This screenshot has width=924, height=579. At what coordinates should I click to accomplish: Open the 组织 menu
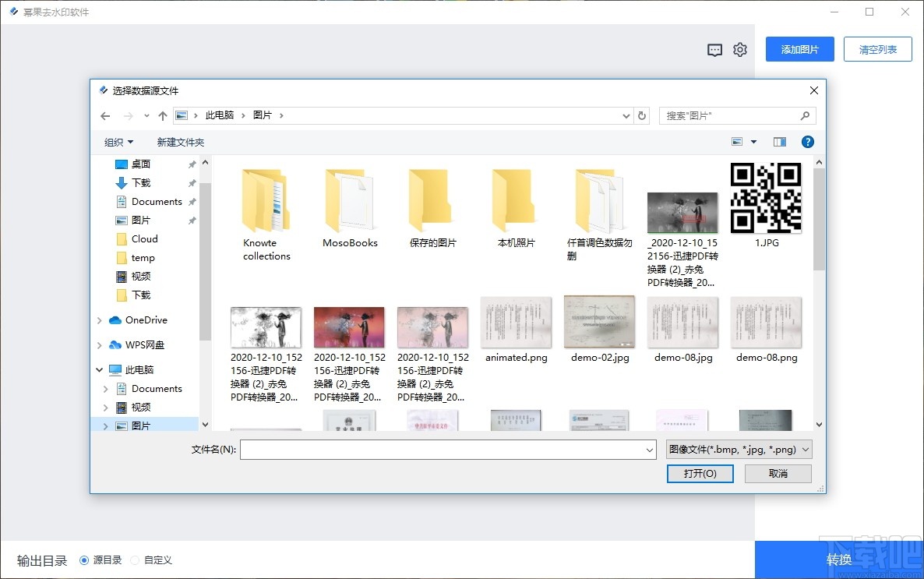(x=118, y=142)
